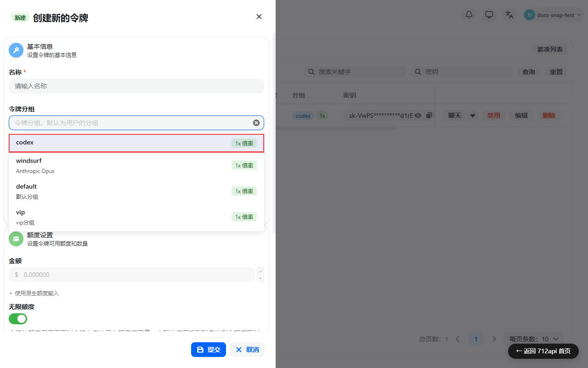588x368 pixels.
Task: Click the 密钥 column header
Action: tap(350, 95)
